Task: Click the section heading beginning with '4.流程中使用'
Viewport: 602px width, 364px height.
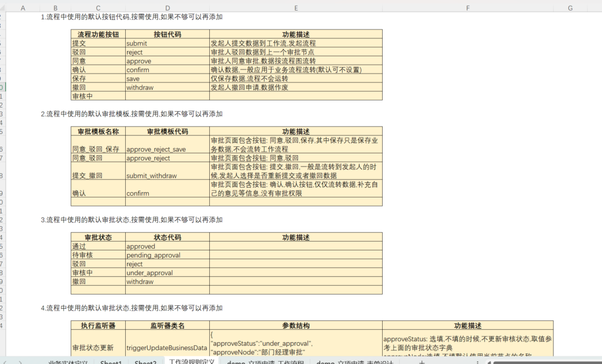Action: click(x=132, y=308)
